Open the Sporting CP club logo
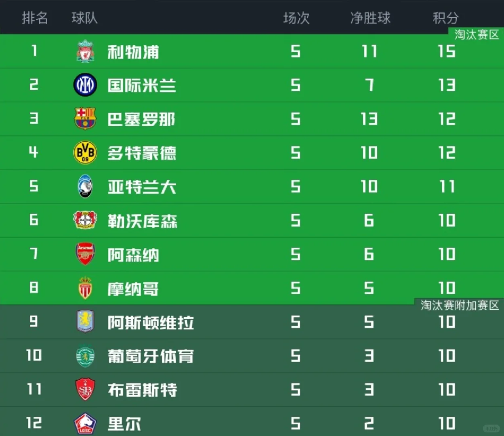This screenshot has width=504, height=436. pyautogui.click(x=85, y=356)
